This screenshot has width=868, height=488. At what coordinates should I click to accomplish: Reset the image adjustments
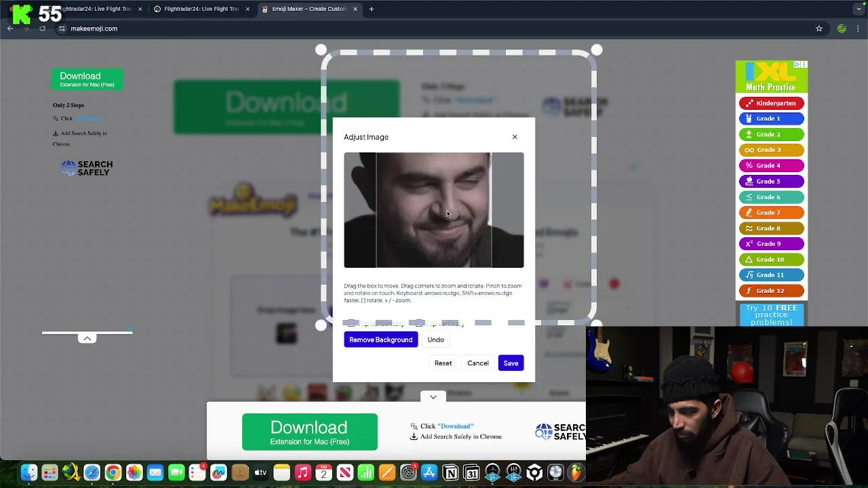coord(443,363)
